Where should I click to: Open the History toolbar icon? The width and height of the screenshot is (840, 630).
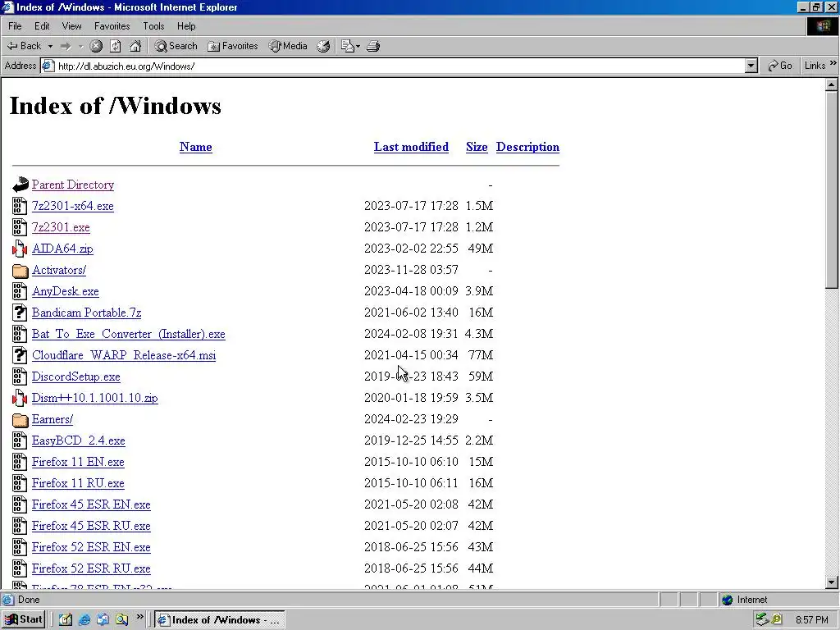pos(323,46)
